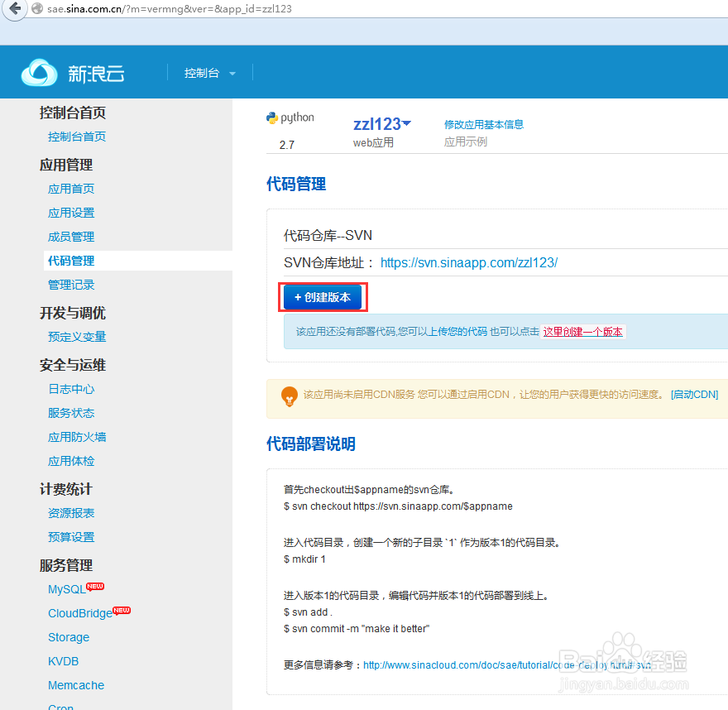The height and width of the screenshot is (710, 728).
Task: Open 预算设置 in sidebar
Action: click(x=71, y=537)
